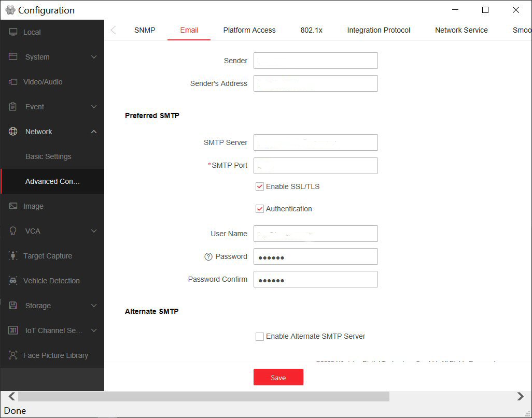
Task: Click into the SMTP Server field
Action: (315, 142)
